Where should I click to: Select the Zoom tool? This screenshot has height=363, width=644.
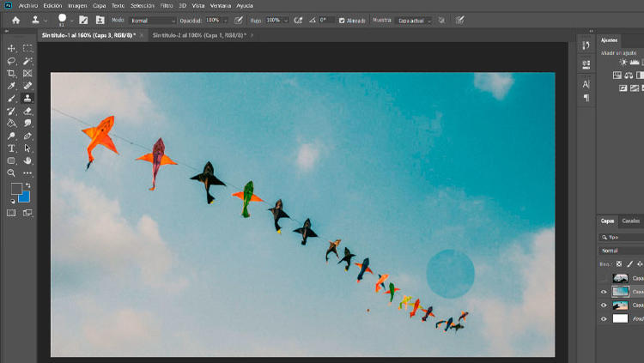pyautogui.click(x=11, y=172)
